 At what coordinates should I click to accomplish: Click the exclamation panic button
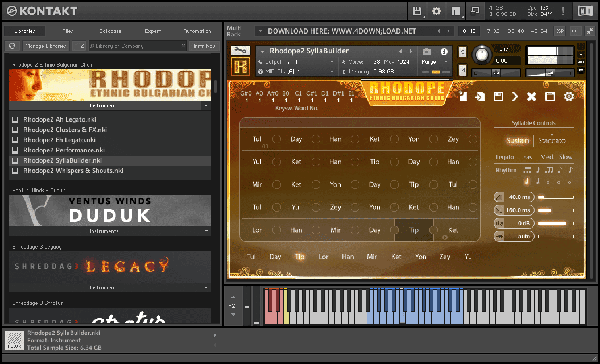pyautogui.click(x=563, y=11)
